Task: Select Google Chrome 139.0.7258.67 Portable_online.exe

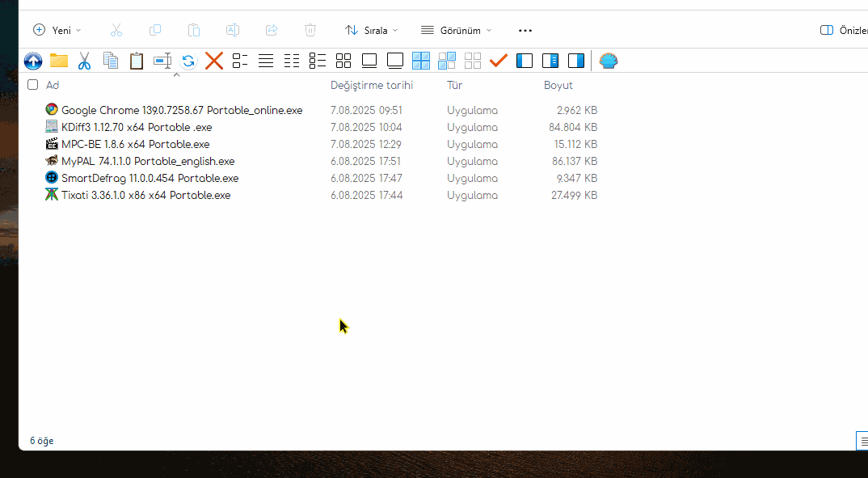Action: point(182,110)
